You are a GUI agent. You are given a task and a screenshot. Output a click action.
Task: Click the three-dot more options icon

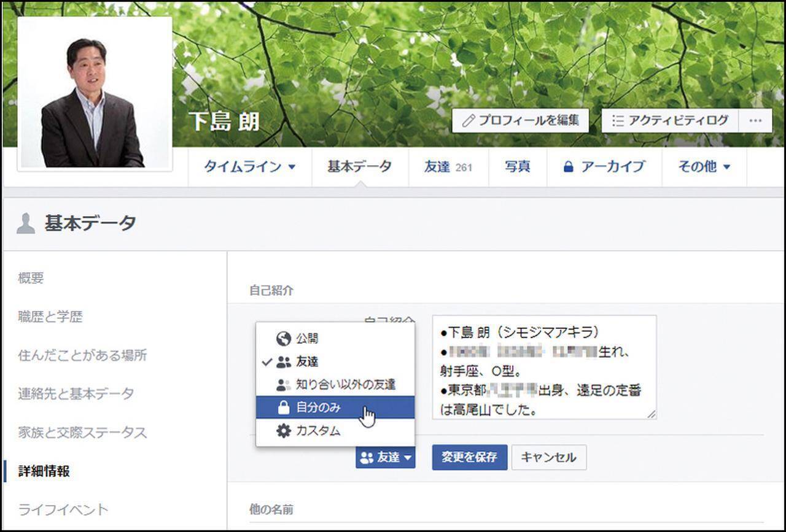(755, 121)
